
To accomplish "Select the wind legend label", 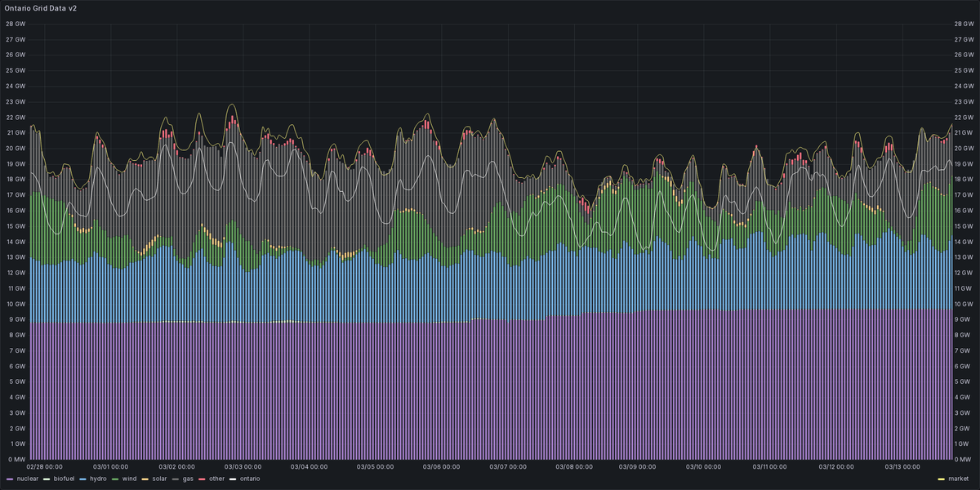I will (128, 479).
